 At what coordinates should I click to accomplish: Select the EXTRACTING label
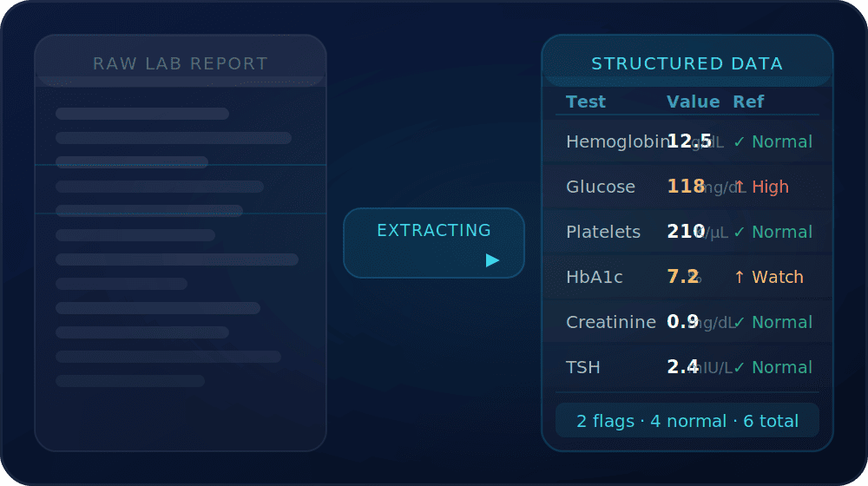coord(434,230)
